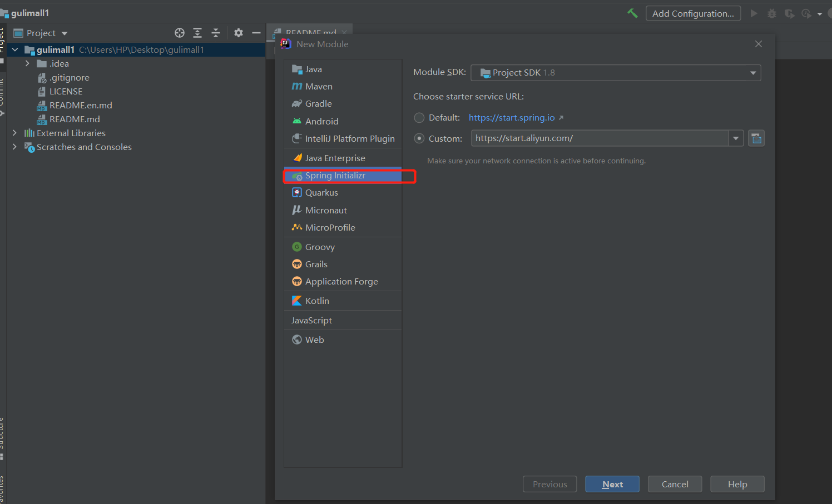Click the Build Project hammer icon
832x504 pixels.
pyautogui.click(x=632, y=13)
